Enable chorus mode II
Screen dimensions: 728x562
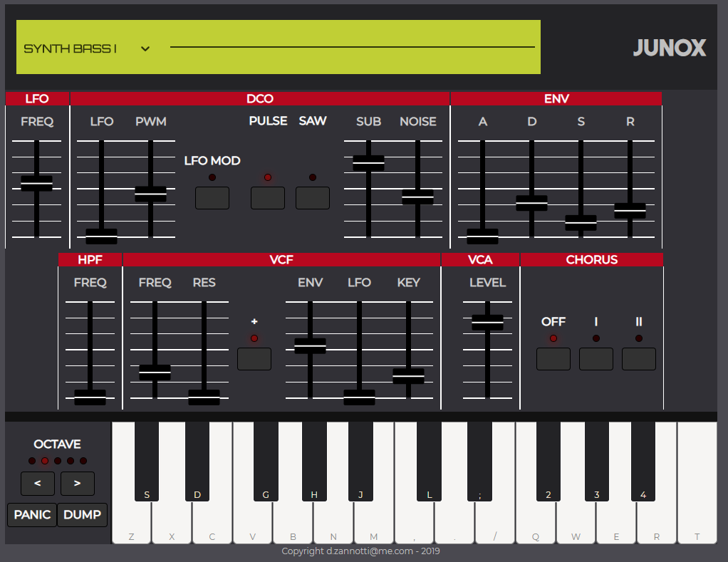[x=639, y=359]
